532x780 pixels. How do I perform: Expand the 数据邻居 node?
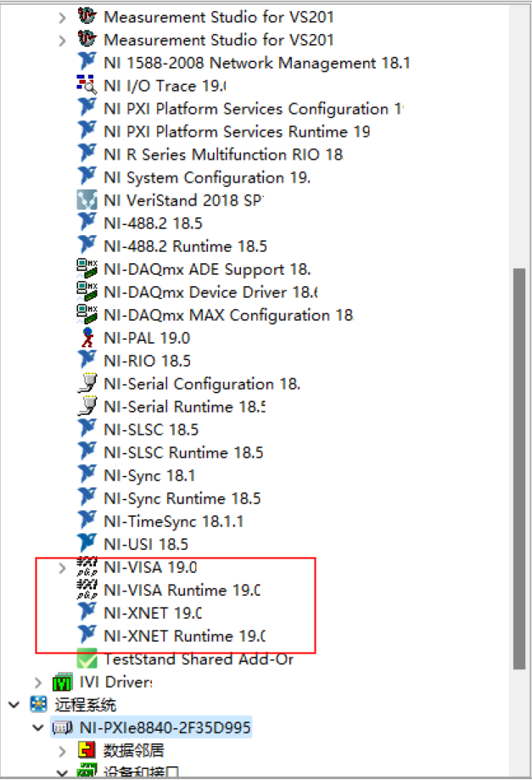pyautogui.click(x=62, y=751)
